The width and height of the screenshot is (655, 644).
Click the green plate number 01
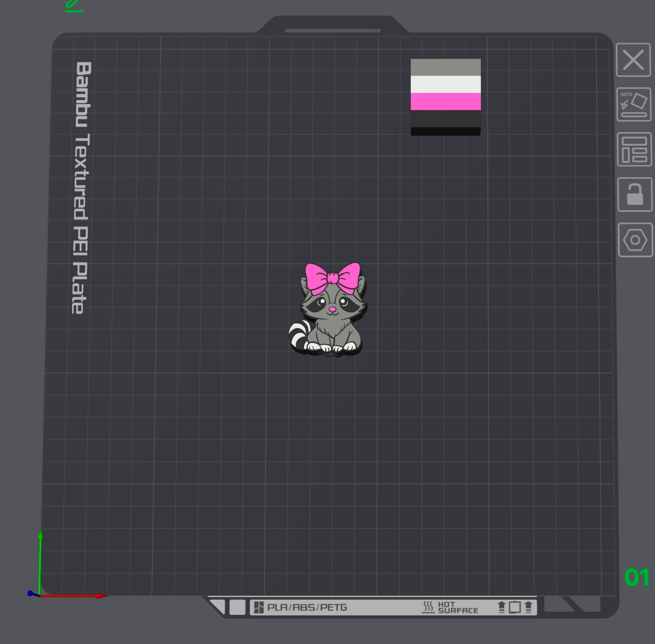637,577
